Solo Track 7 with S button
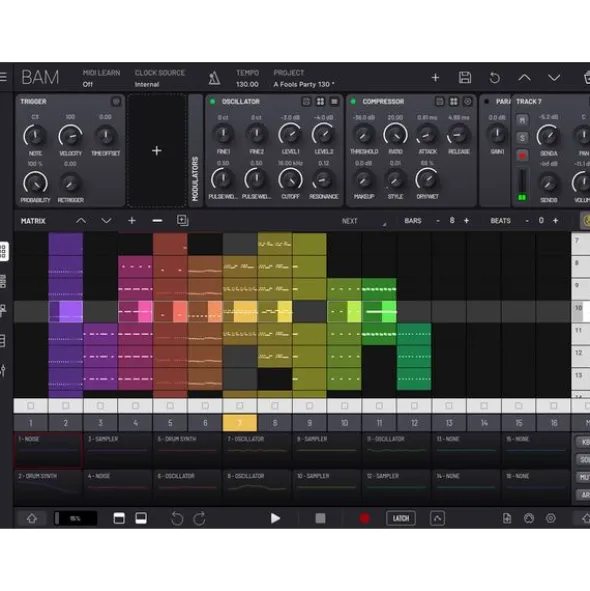Image resolution: width=590 pixels, height=591 pixels. click(x=522, y=138)
